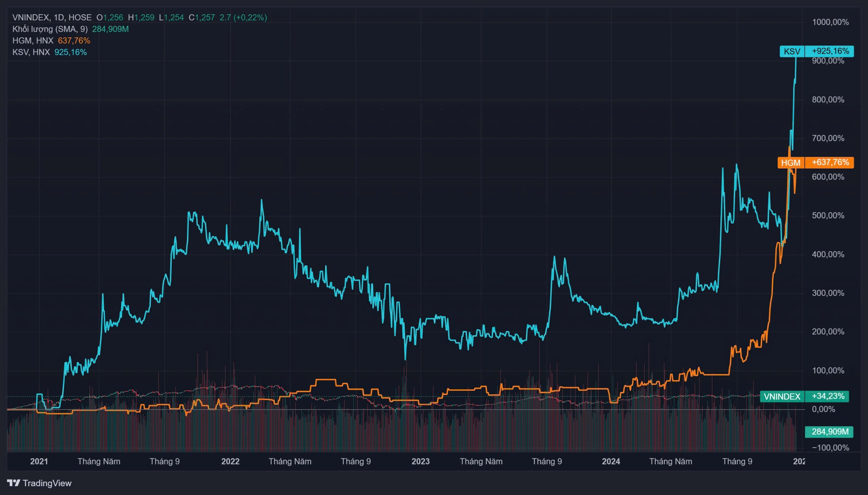Click the −100,00% price axis label
The width and height of the screenshot is (868, 495).
830,448
